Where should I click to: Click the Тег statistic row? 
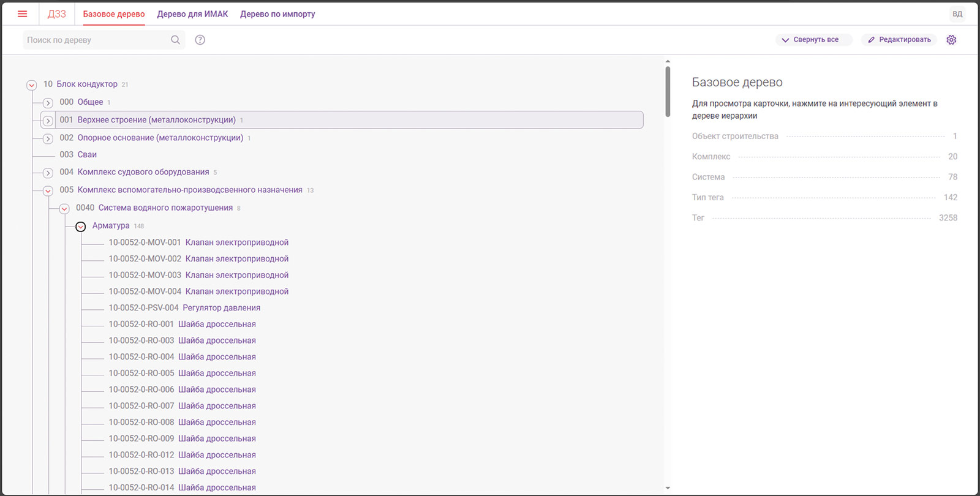click(x=824, y=217)
